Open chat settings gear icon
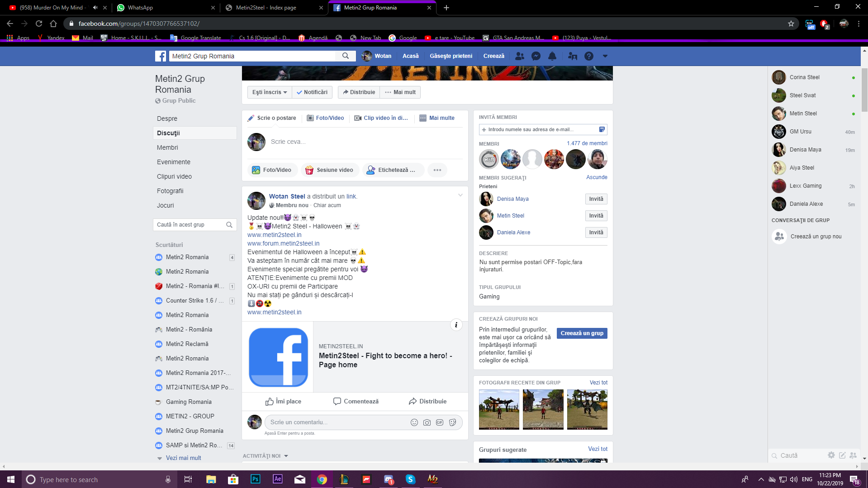Viewport: 868px width, 488px height. point(831,455)
